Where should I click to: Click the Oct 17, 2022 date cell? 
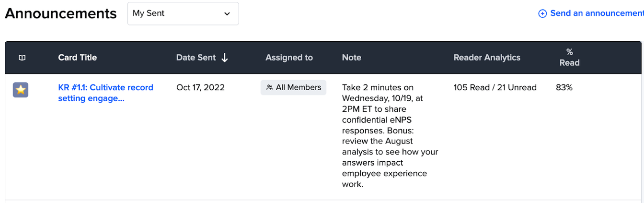[200, 87]
